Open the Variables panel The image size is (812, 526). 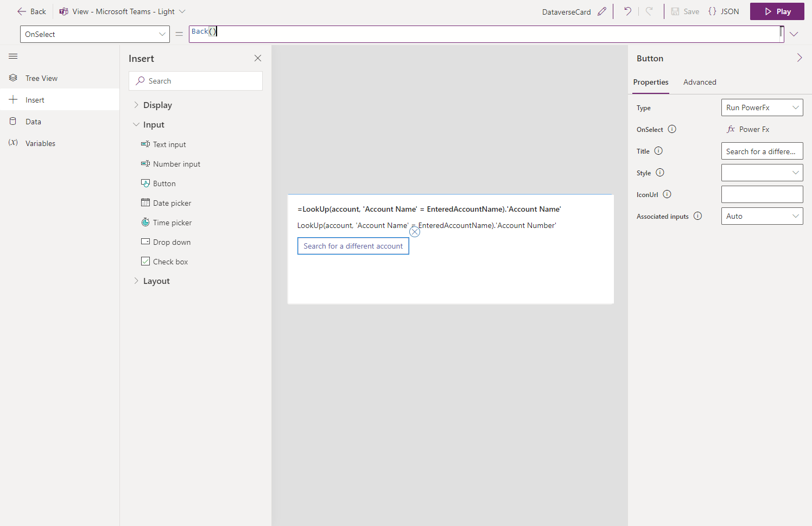[60, 143]
